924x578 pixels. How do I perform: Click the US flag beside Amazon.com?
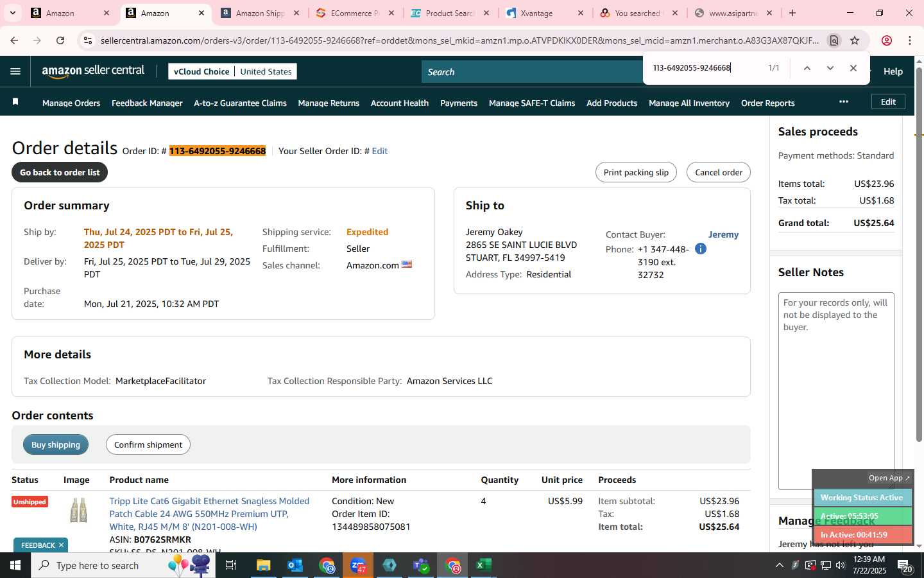(x=407, y=265)
